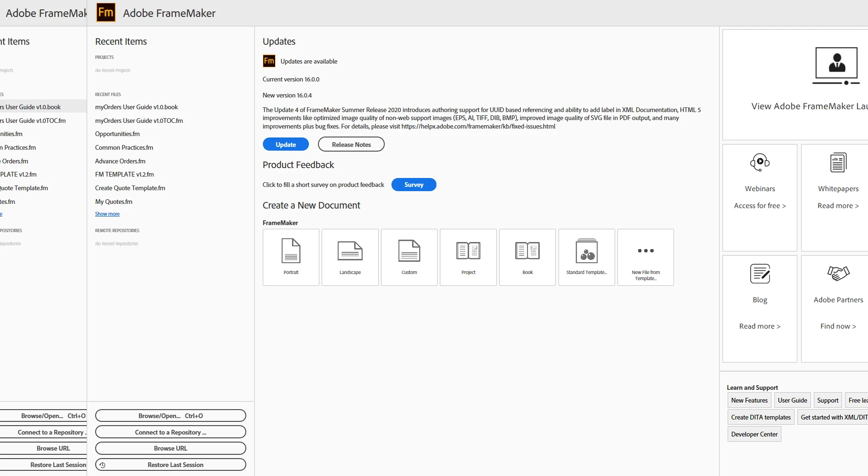Open recent file Create Quote Template.fm
The image size is (868, 476).
[x=130, y=188]
